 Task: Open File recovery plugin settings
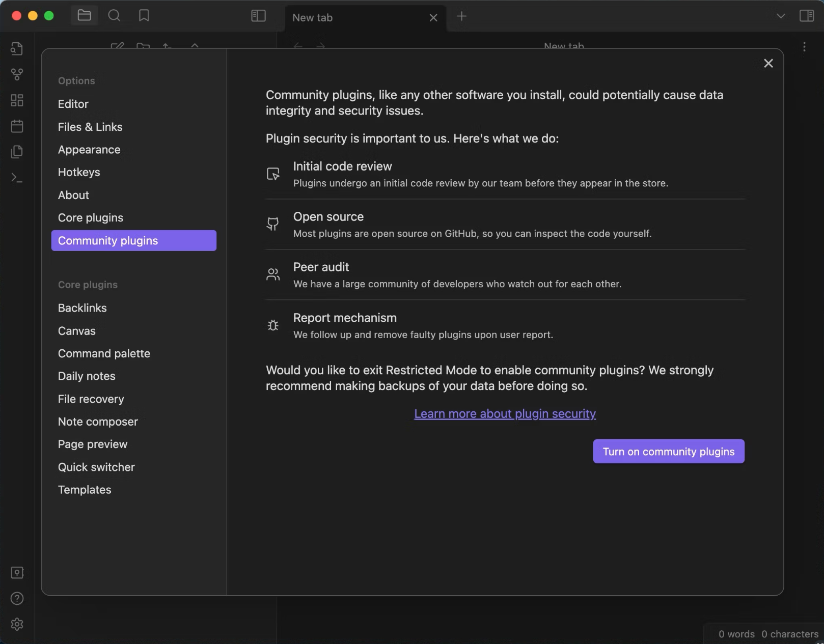point(134,399)
